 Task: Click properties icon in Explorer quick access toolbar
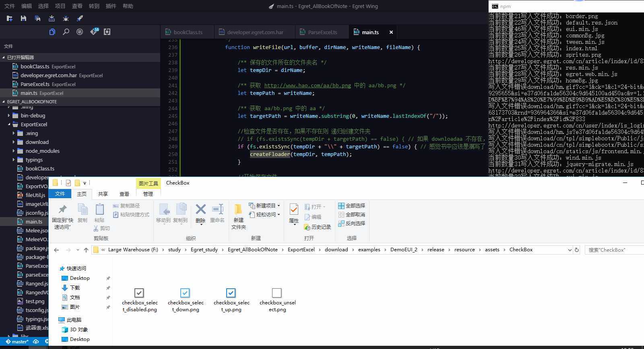[x=68, y=183]
